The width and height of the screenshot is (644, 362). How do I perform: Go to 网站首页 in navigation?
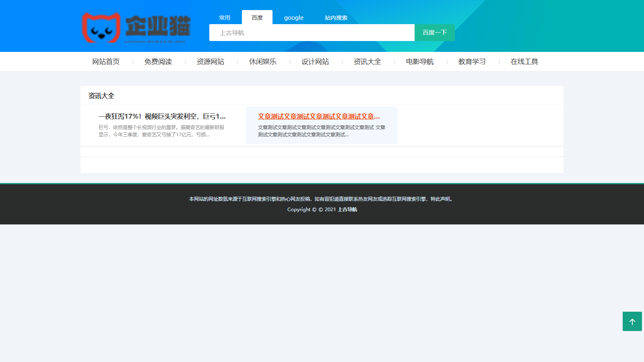[106, 62]
